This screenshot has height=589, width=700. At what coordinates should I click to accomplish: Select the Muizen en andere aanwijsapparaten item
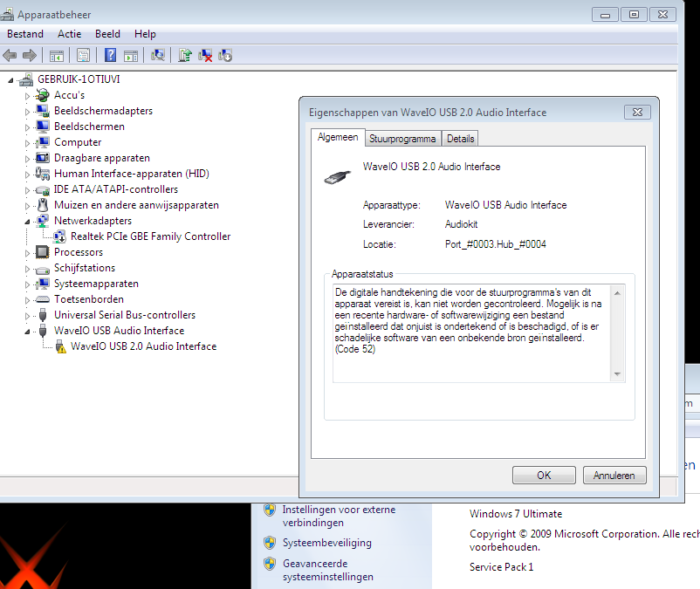pos(136,205)
